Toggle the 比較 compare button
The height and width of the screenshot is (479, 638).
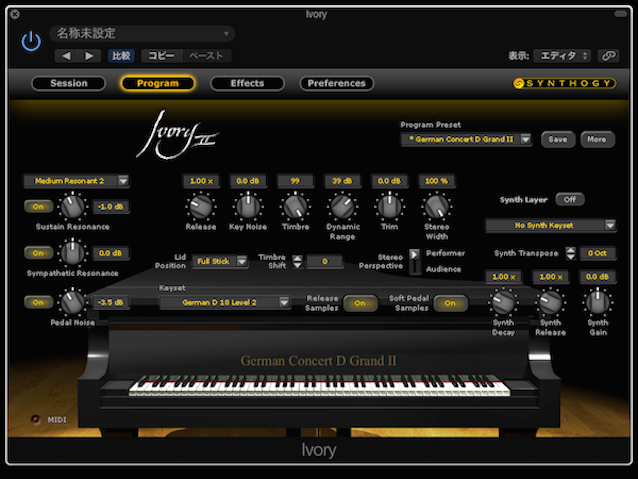pyautogui.click(x=121, y=56)
